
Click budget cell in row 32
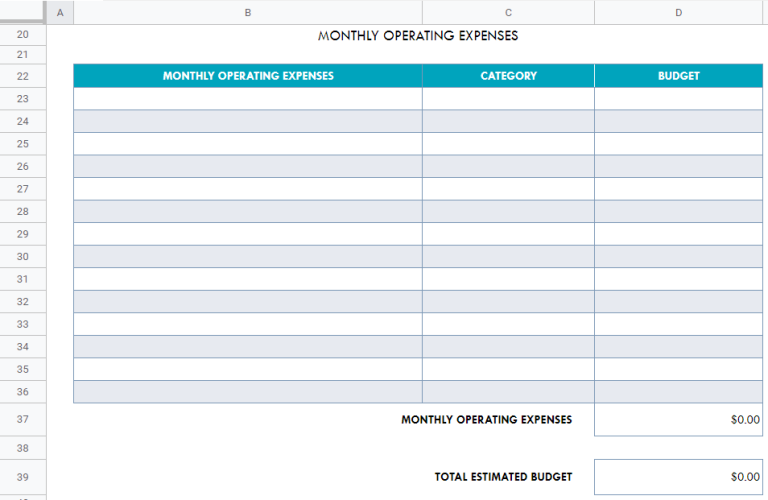678,302
